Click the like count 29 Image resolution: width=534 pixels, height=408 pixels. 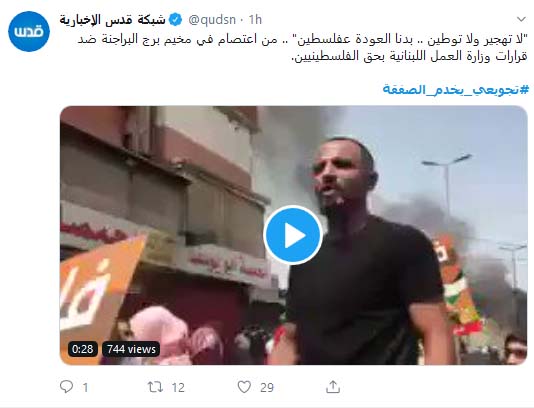coord(267,387)
